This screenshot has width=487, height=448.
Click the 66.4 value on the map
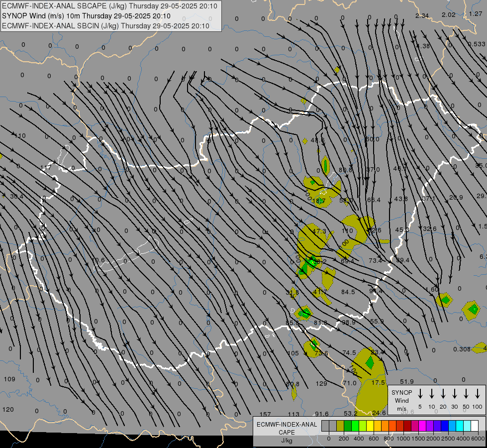374,200
